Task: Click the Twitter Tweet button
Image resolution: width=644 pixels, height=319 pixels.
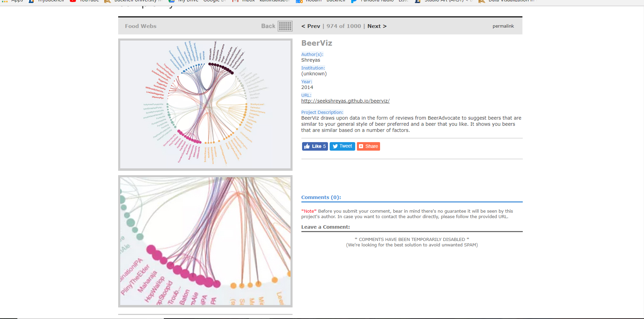Action: click(342, 146)
